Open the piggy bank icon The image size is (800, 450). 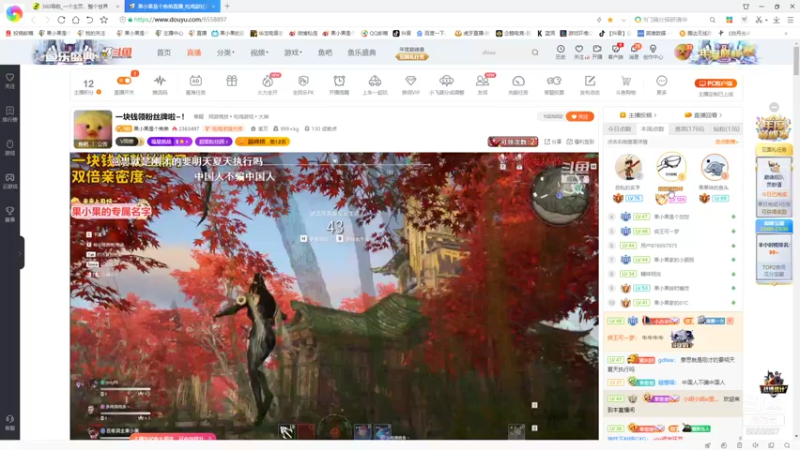pos(554,81)
